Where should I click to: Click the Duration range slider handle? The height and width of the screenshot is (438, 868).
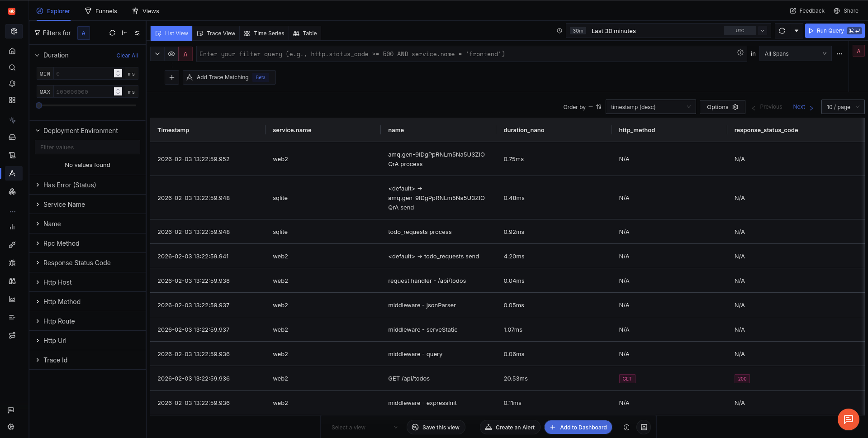(39, 105)
